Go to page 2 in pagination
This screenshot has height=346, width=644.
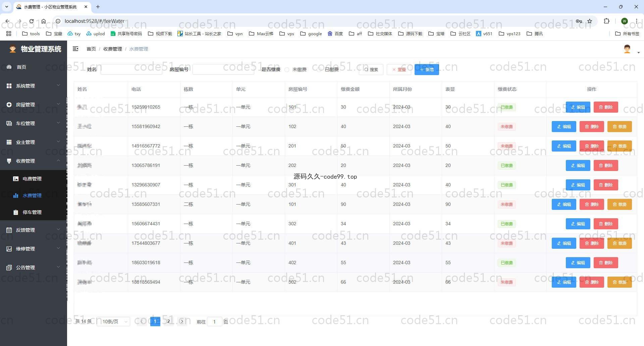[x=168, y=321]
